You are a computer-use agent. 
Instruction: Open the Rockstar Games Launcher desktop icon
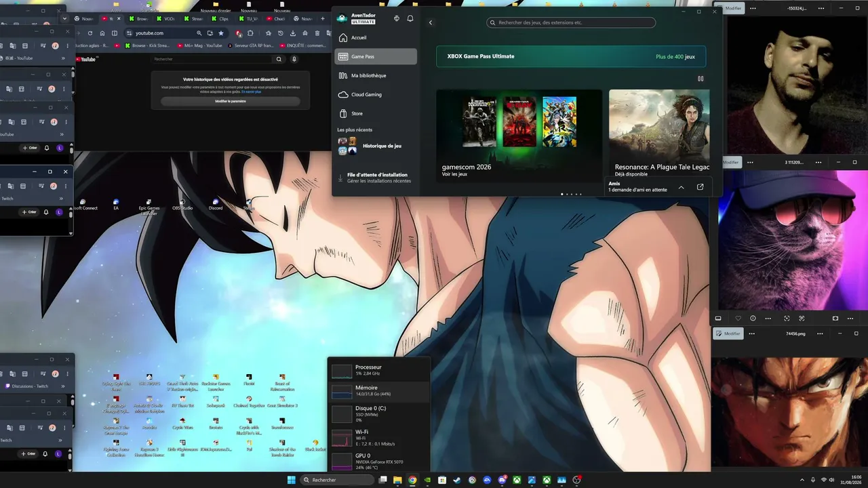[x=216, y=383]
